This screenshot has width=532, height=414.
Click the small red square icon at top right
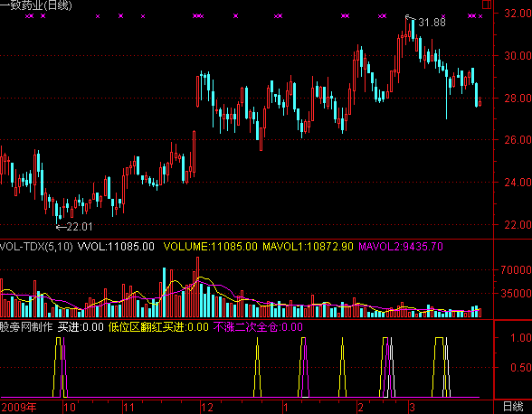coord(487,5)
